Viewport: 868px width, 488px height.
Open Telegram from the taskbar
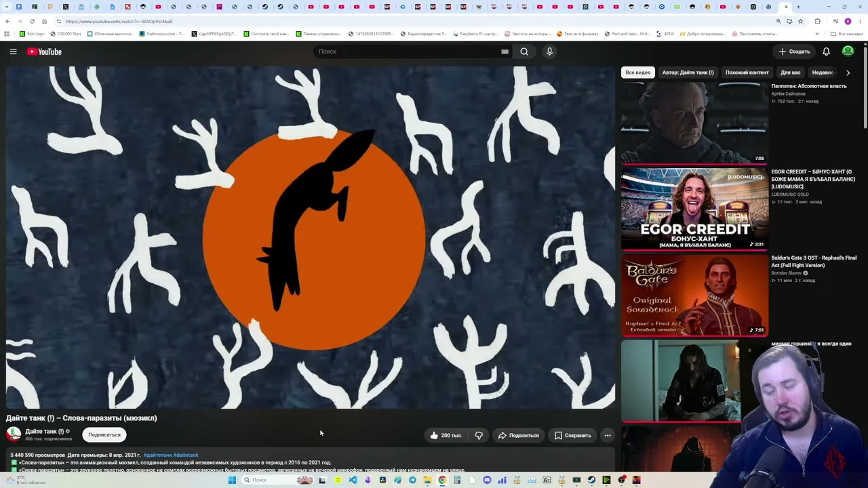(x=412, y=480)
